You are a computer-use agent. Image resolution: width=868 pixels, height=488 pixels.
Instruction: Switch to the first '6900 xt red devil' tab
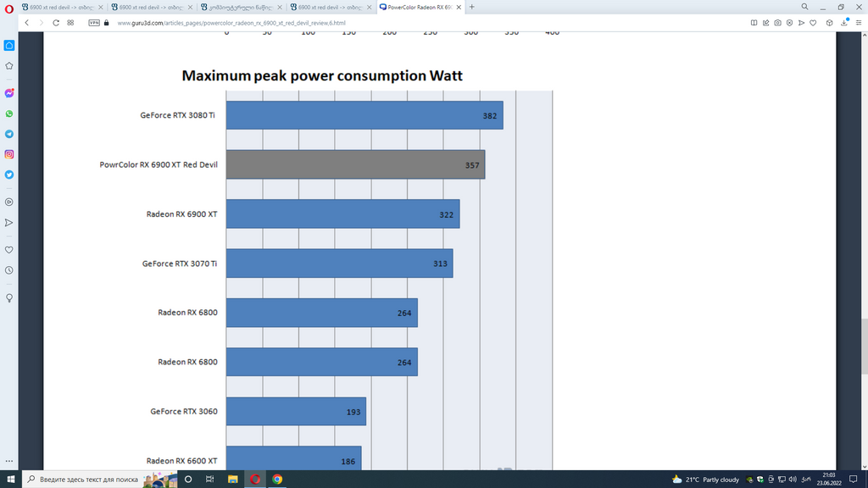coord(62,7)
